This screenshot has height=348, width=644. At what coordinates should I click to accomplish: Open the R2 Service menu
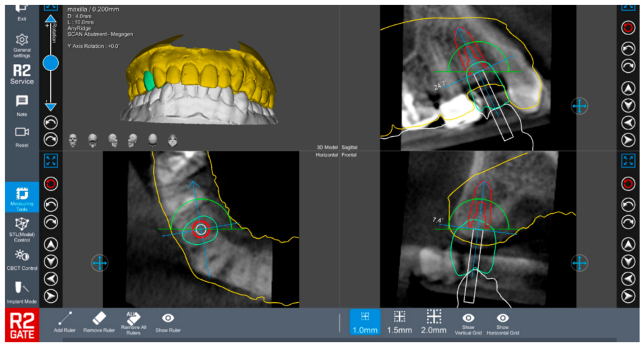[x=22, y=73]
